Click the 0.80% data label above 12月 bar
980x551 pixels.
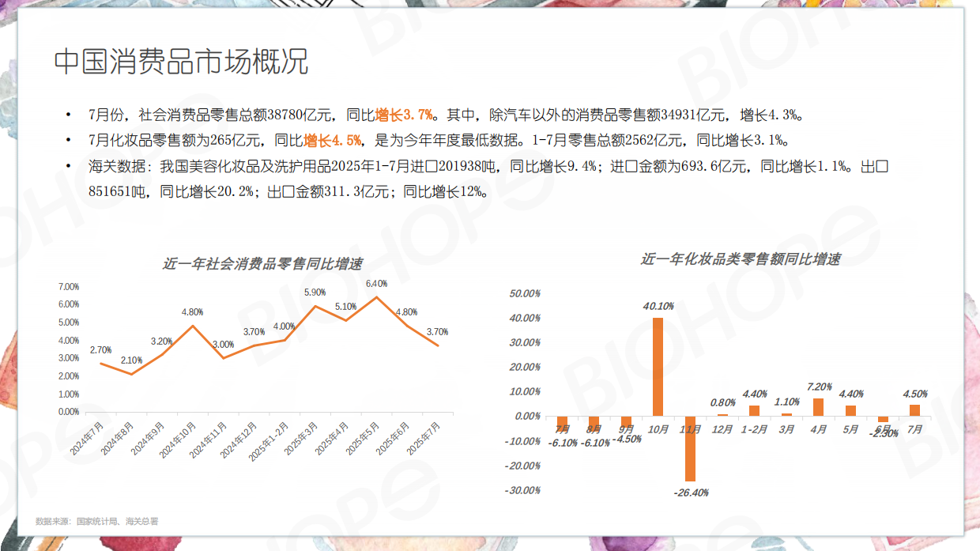tap(722, 402)
